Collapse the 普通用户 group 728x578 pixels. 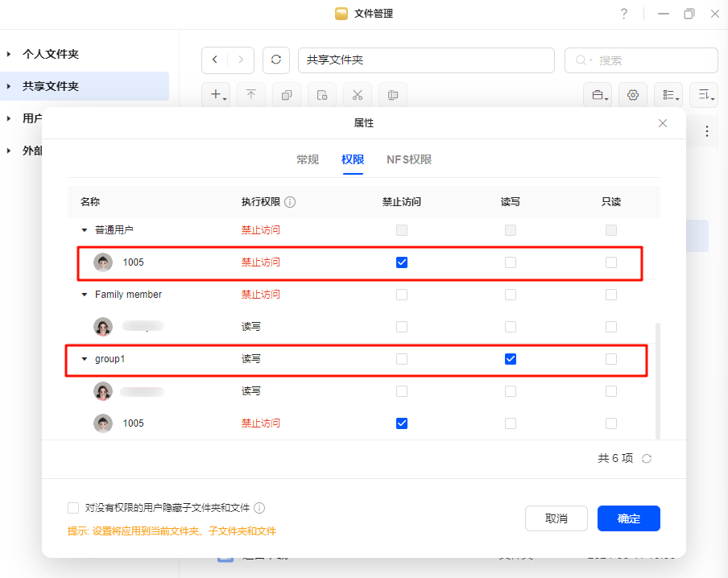point(85,230)
